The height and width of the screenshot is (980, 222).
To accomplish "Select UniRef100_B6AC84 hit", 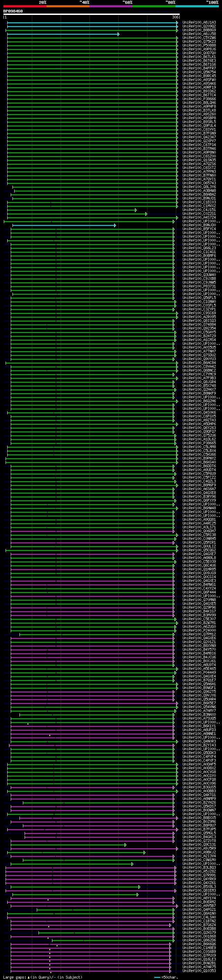I will click(199, 363).
